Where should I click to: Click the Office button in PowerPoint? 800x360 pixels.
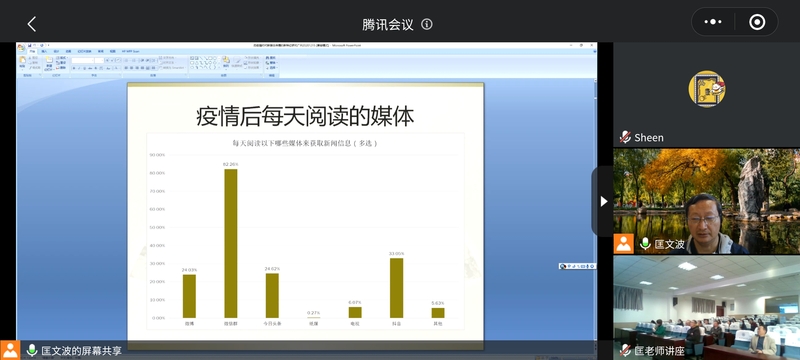[x=21, y=48]
